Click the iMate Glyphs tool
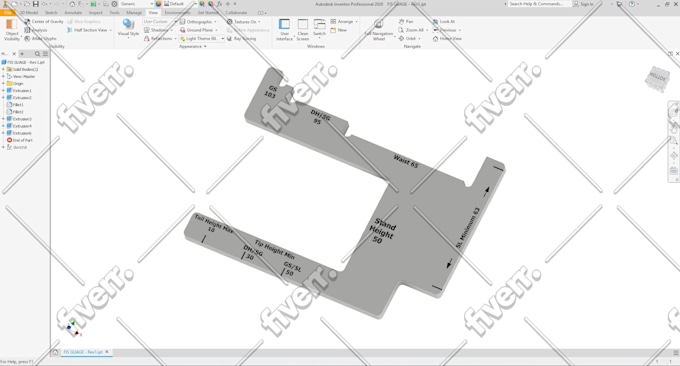 40,39
